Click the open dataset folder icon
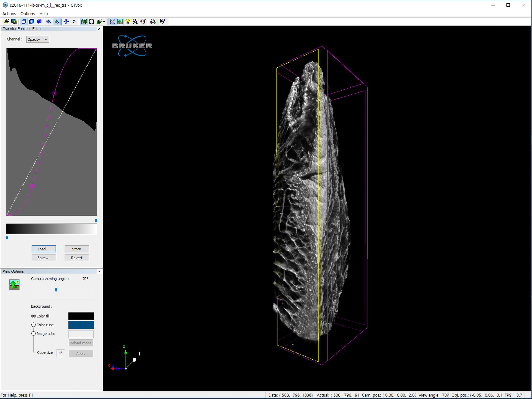This screenshot has height=399, width=532. (6, 21)
